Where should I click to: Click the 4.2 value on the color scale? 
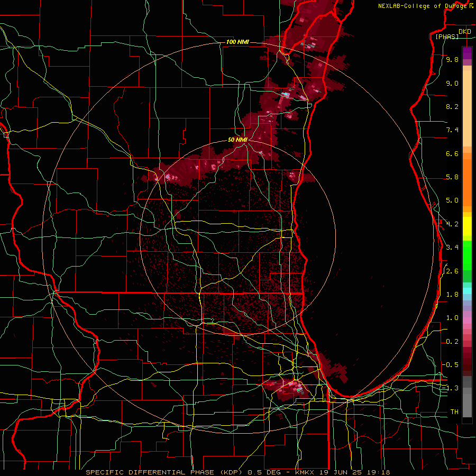[x=452, y=224]
